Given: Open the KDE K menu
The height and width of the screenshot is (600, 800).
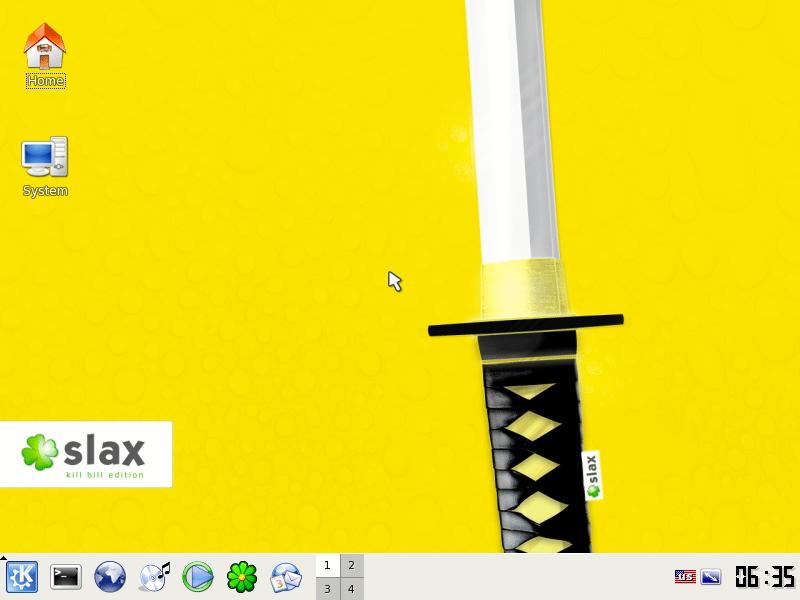Looking at the screenshot, I should click(21, 577).
